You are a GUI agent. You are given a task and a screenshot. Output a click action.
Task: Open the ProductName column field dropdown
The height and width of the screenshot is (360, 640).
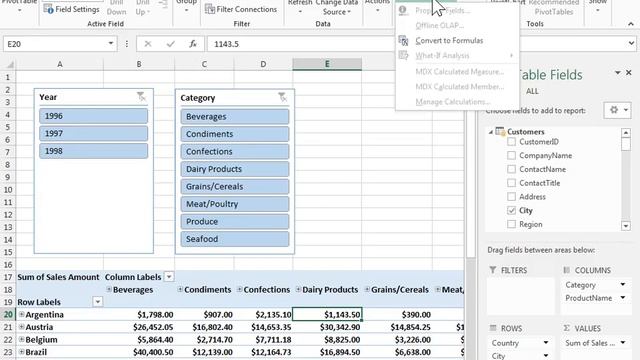[623, 298]
